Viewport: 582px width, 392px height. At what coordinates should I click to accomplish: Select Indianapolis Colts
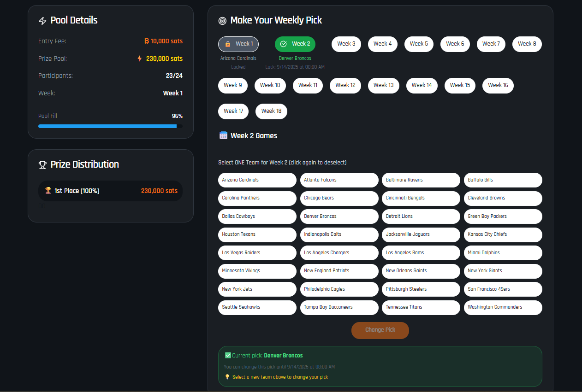coord(339,234)
